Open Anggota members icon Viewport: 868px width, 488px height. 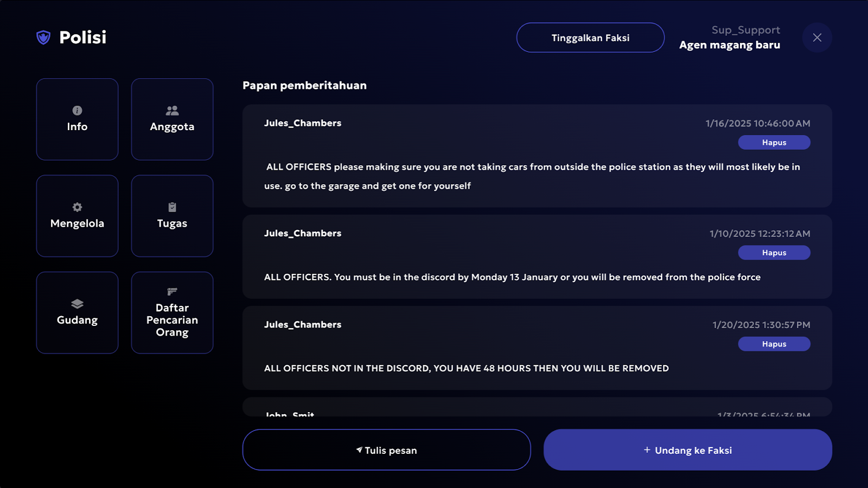coord(172,111)
